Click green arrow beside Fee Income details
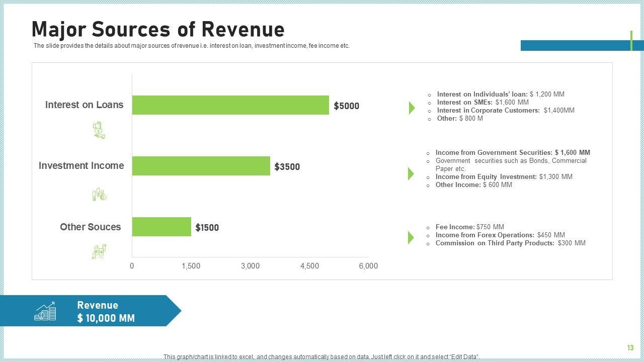This screenshot has height=362, width=644. click(411, 237)
